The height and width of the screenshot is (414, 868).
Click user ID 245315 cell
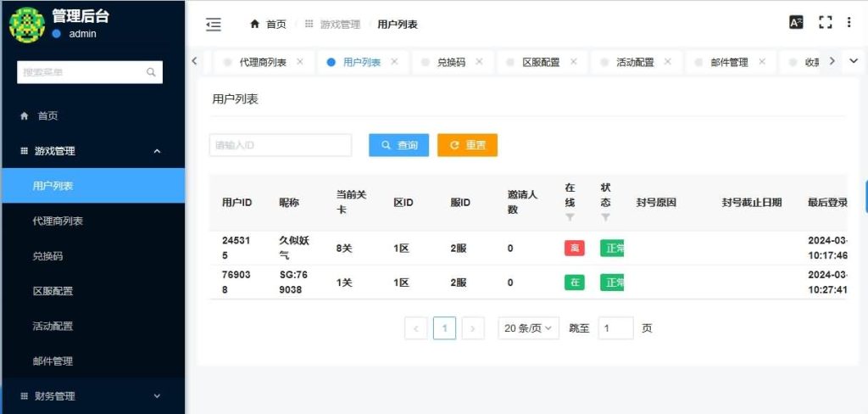click(x=236, y=248)
